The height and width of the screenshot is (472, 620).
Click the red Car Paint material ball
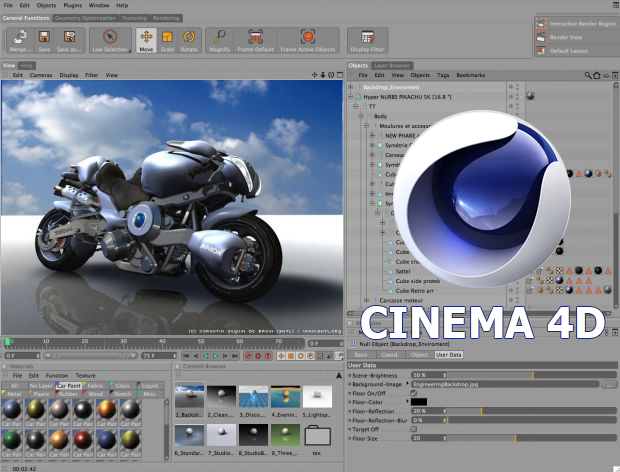(83, 439)
